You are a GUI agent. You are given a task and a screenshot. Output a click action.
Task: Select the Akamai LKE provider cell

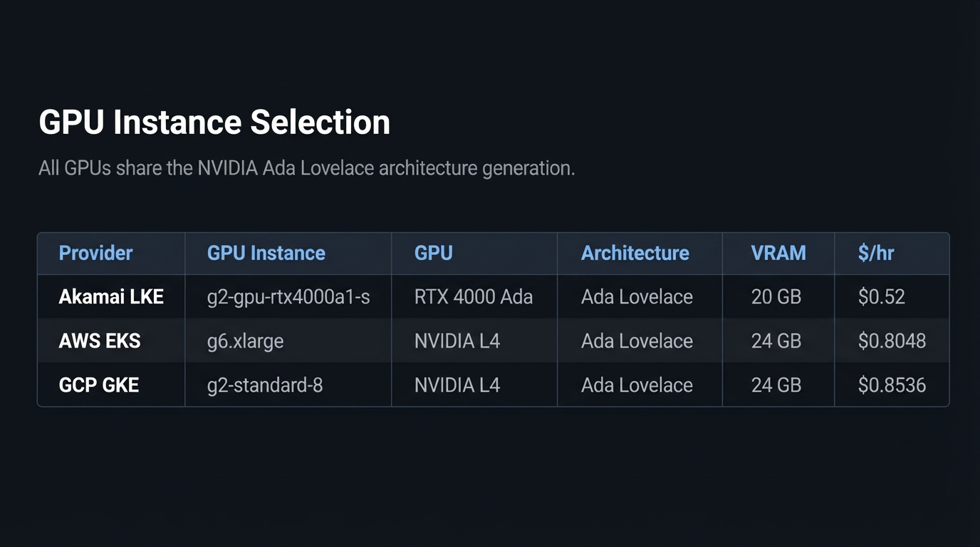pyautogui.click(x=111, y=296)
